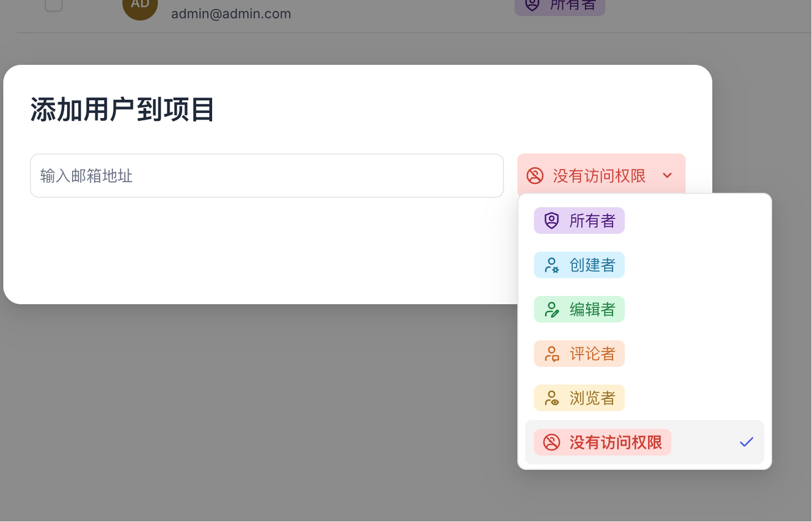Screen dimensions: 812x522
Task: Click the user-eye icon beside 浏览者
Action: pos(552,398)
